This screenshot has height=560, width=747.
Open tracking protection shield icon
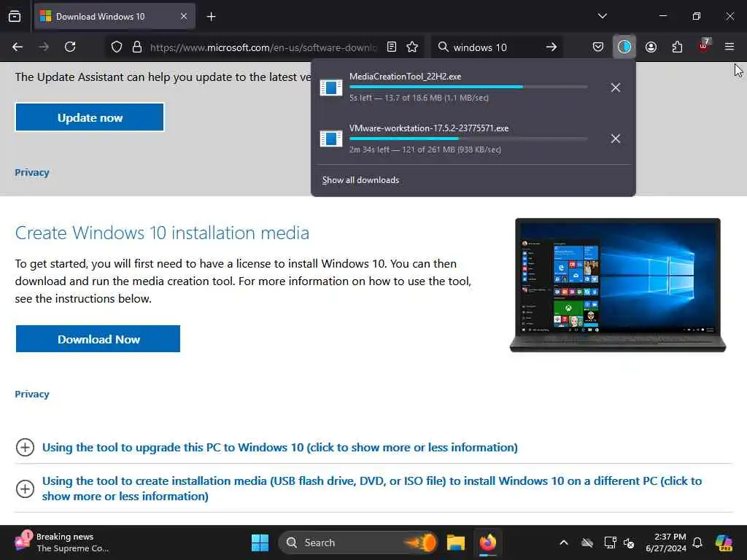point(117,47)
